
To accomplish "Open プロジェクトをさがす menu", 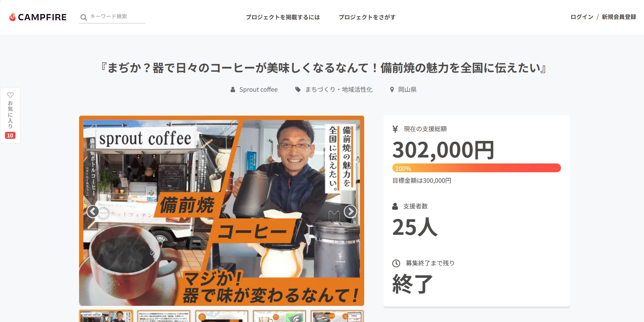I will click(x=367, y=17).
